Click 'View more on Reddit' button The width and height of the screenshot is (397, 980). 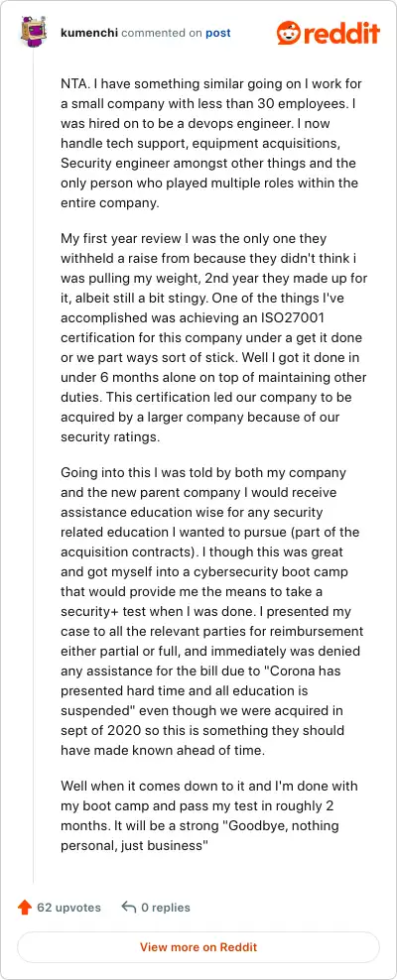pos(198,947)
